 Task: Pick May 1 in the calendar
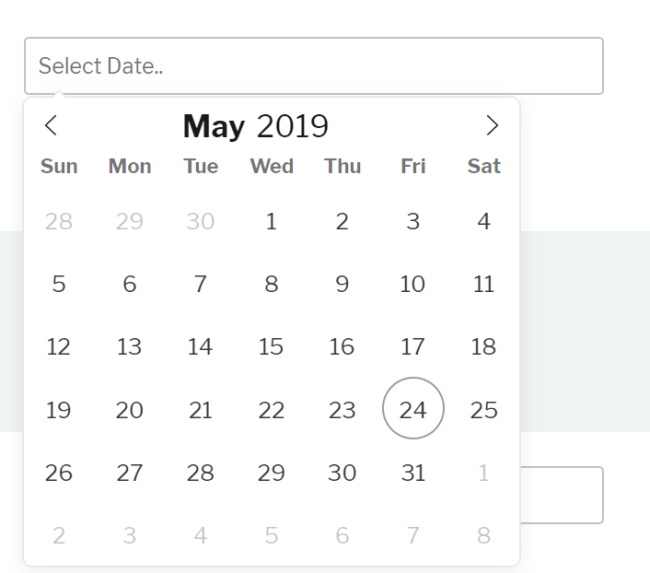(271, 221)
